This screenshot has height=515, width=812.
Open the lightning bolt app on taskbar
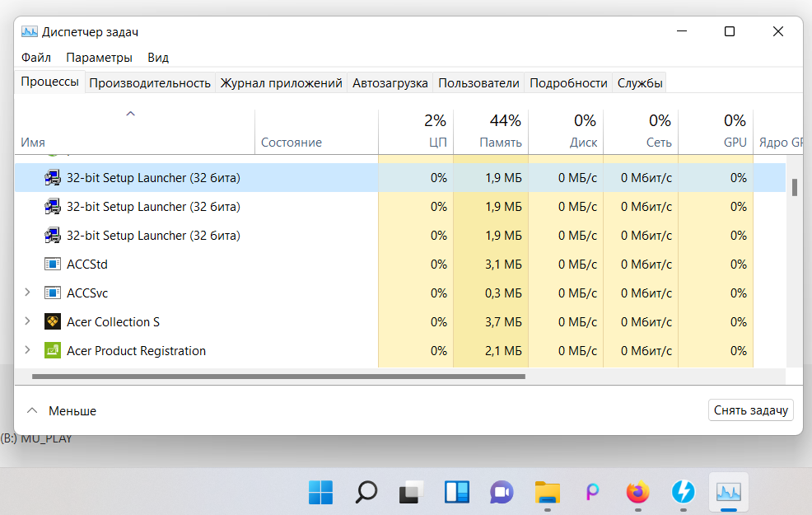coord(683,492)
